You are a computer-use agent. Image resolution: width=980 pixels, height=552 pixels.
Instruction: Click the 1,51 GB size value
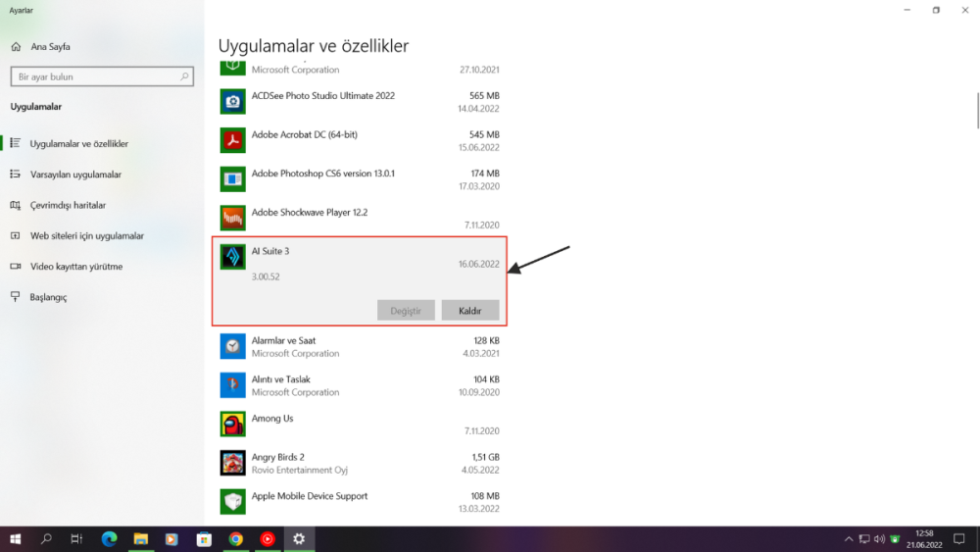tap(486, 457)
